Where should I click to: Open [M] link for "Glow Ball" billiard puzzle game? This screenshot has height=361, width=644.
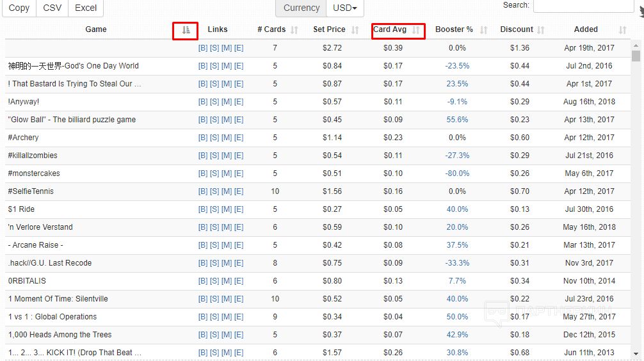point(227,120)
